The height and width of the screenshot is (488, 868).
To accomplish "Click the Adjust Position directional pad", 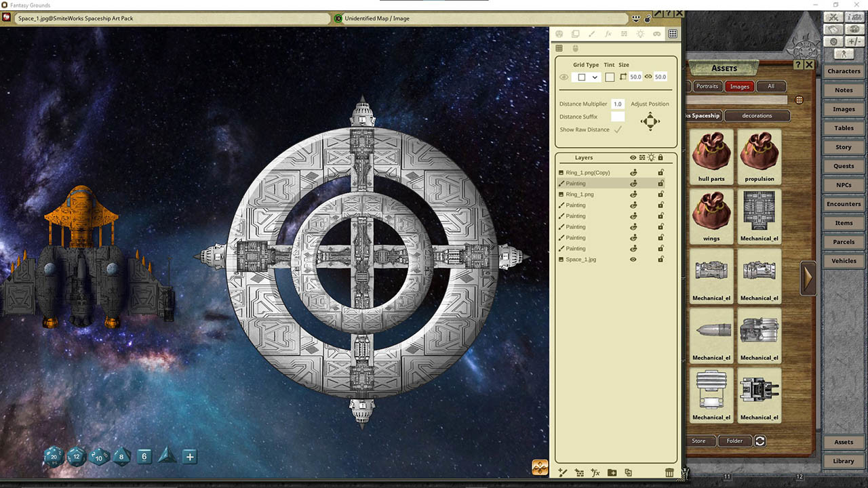I will coord(650,121).
